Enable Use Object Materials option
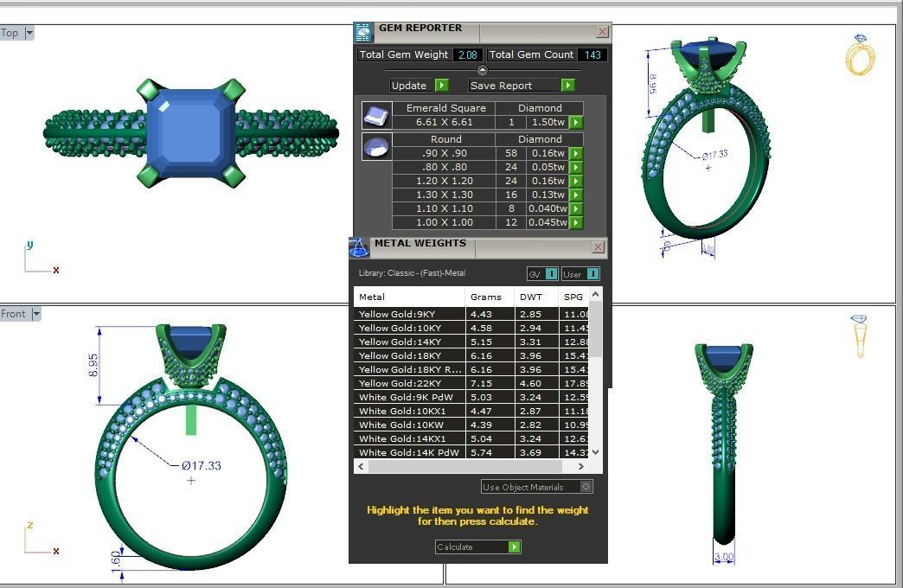 click(586, 487)
